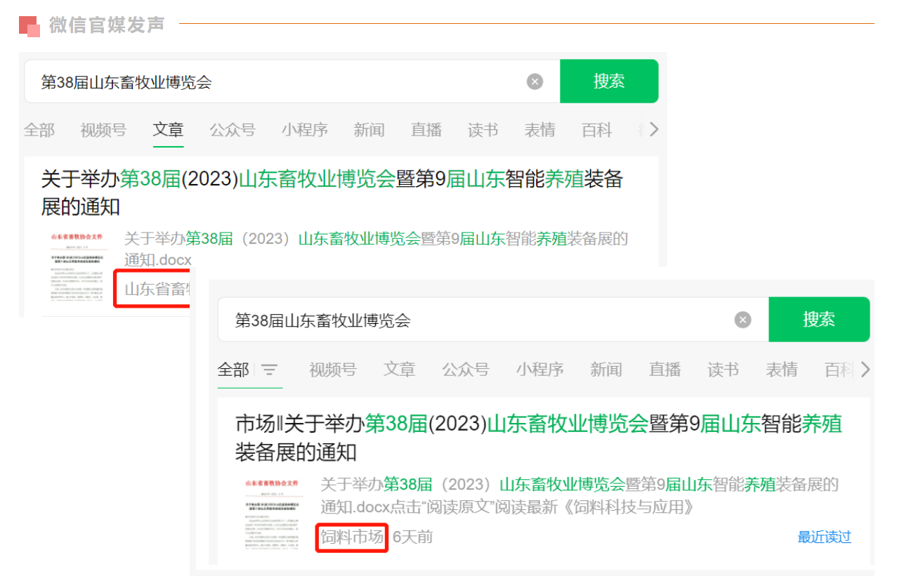
Task: Click the upper green 搜索 button
Action: coord(608,81)
